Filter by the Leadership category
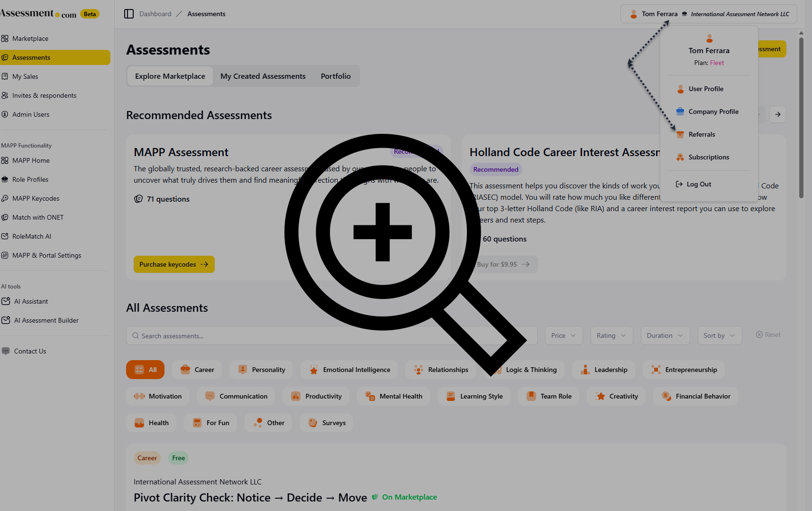 (603, 370)
